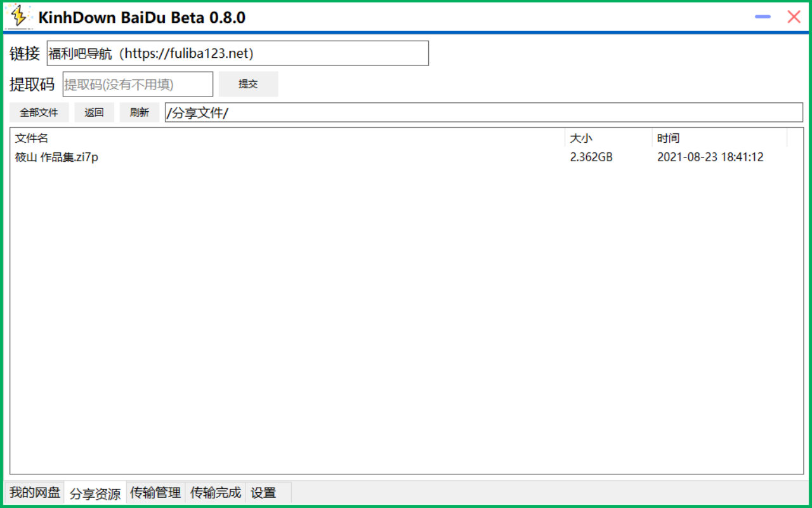The width and height of the screenshot is (812, 508).
Task: Open the 传输完成 tab
Action: pos(214,492)
